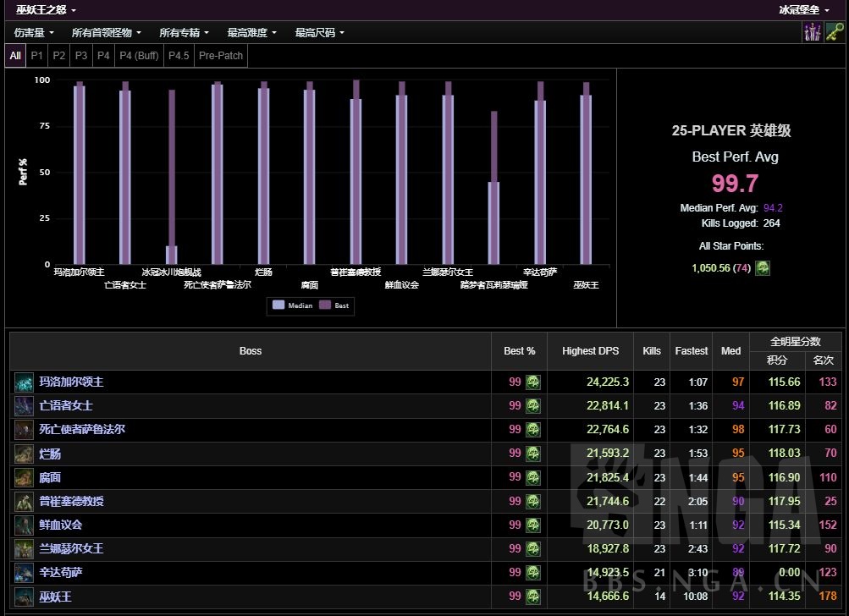Click the 巫妖王 boss portrait icon
This screenshot has height=616, width=849.
(x=25, y=597)
